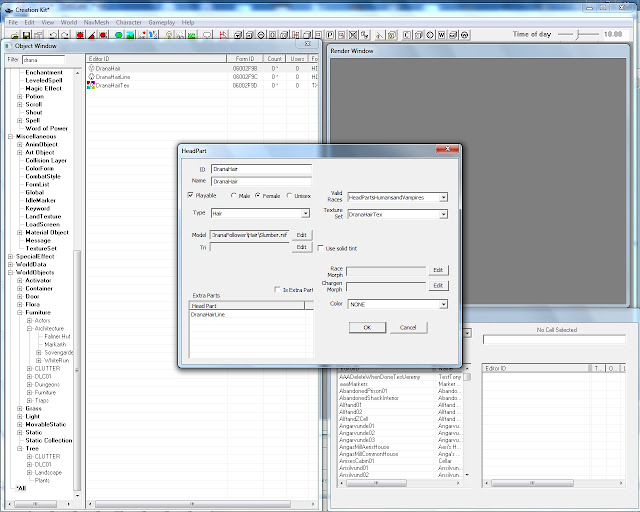The width and height of the screenshot is (640, 512).
Task: Click the green grass toggle toolbar icon
Action: (x=191, y=35)
